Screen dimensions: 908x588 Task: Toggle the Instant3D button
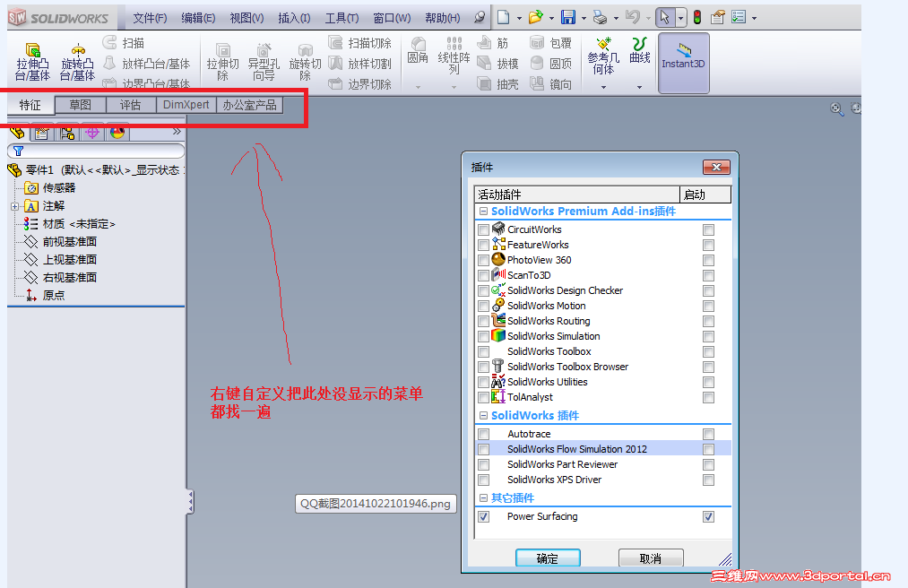pos(683,63)
